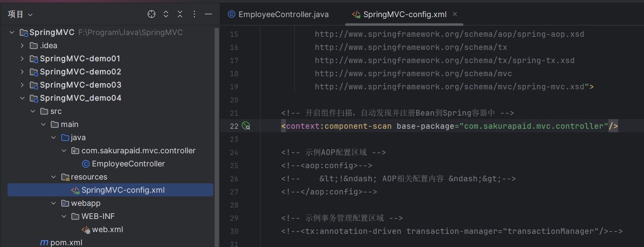Click the Maven icon beside pom.xml

click(x=44, y=242)
